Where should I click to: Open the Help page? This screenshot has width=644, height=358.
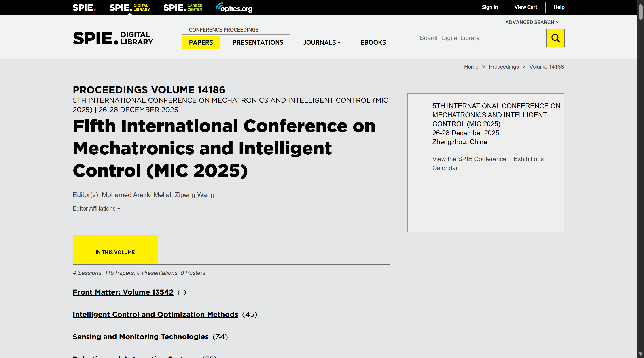[559, 7]
